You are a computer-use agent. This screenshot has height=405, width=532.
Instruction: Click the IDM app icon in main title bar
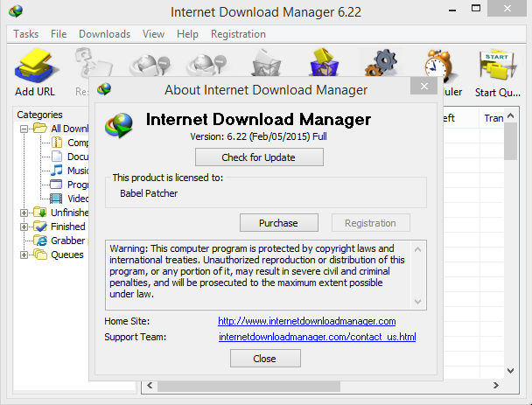coord(16,11)
